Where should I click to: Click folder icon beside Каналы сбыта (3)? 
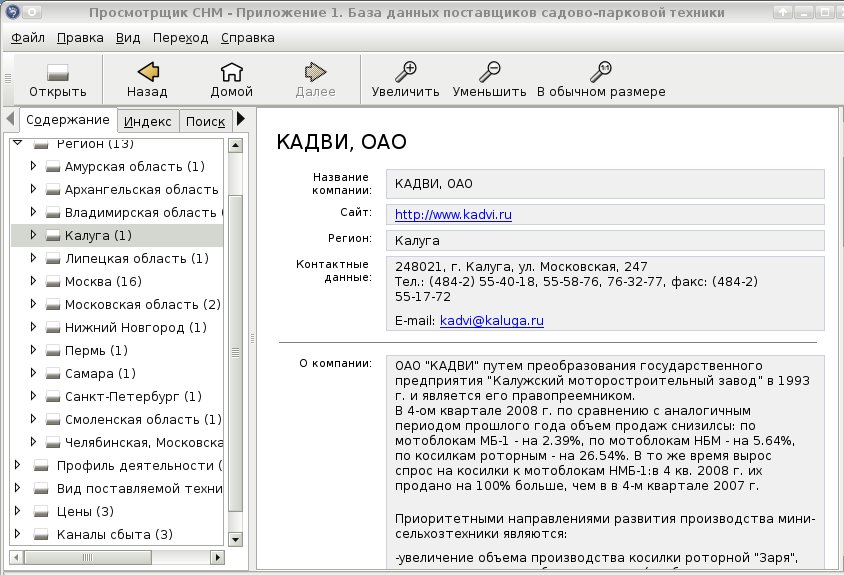[41, 535]
